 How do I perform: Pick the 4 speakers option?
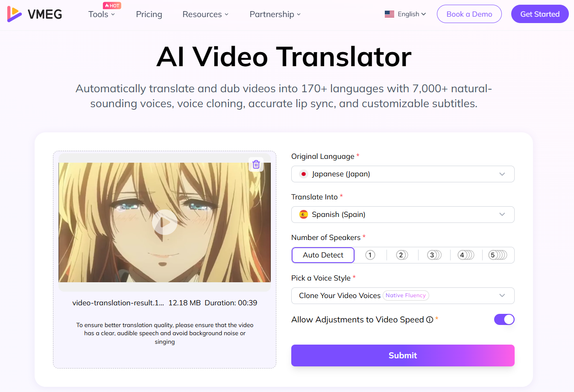466,255
